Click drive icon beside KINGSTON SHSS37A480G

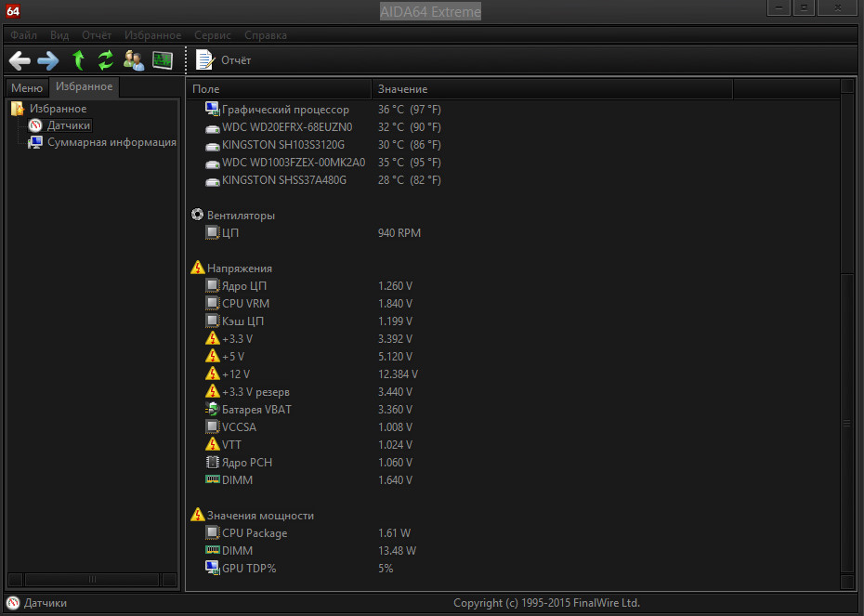212,182
